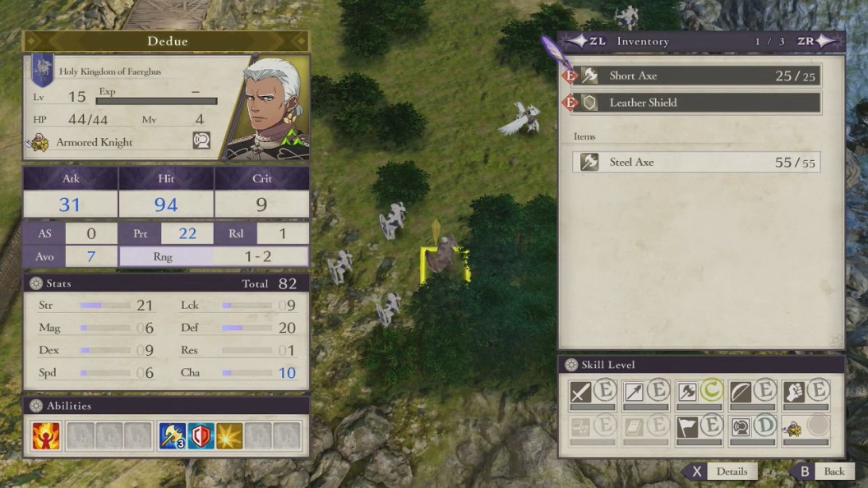
Task: Select the flame-figure ability icon
Action: tap(46, 435)
